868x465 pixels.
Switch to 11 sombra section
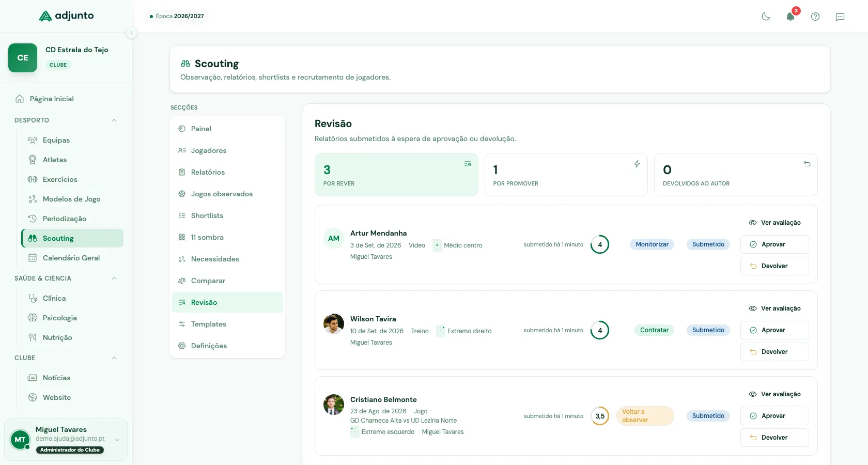(227, 237)
